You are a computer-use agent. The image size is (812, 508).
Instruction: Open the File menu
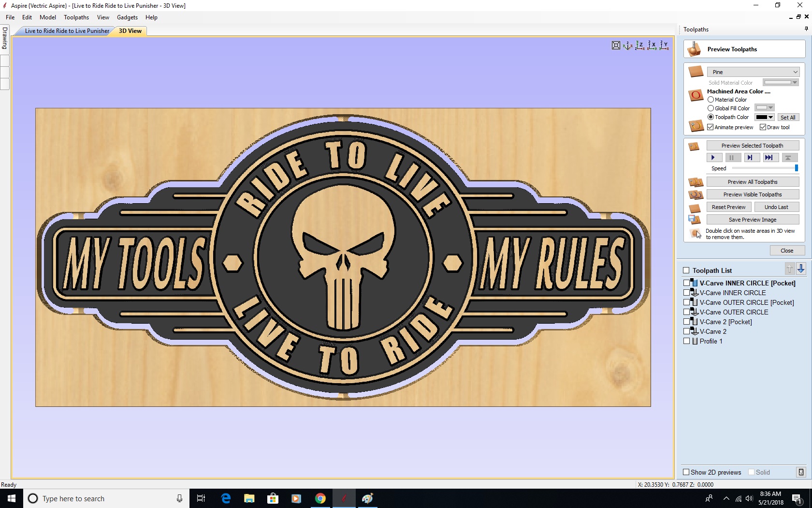click(x=10, y=17)
